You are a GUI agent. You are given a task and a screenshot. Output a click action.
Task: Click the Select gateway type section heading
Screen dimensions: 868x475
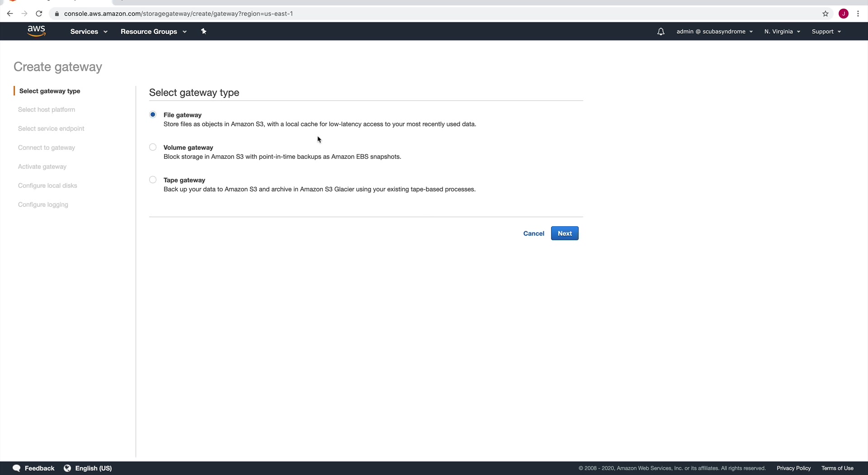(194, 92)
